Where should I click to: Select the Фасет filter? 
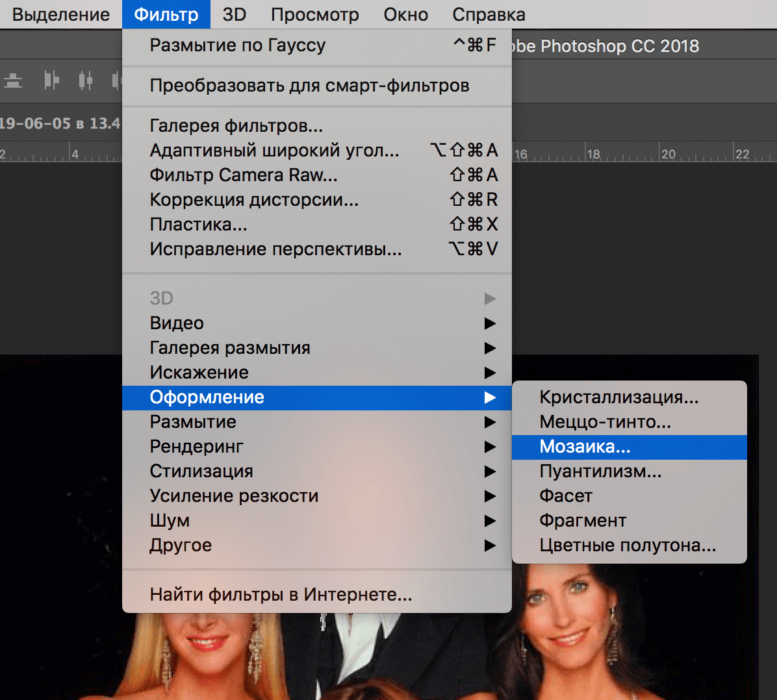point(566,496)
